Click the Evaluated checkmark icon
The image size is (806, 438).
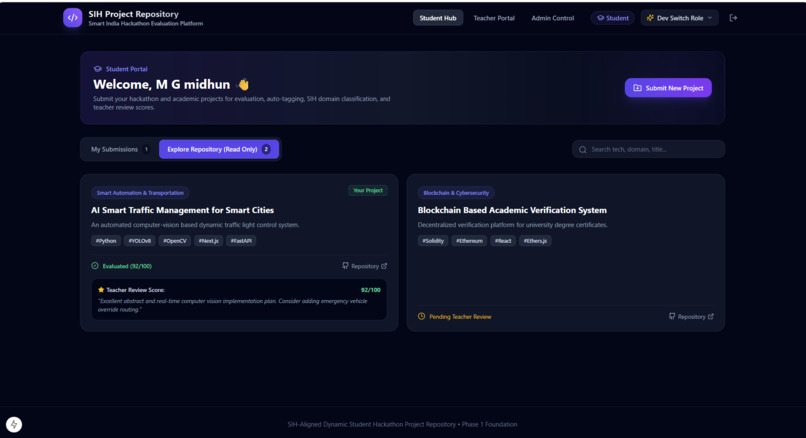[95, 266]
